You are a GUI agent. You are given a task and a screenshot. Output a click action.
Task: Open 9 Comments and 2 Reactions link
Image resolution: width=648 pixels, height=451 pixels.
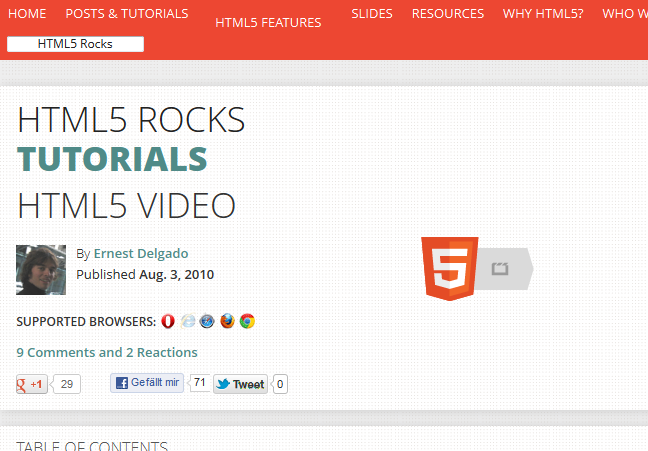point(107,352)
